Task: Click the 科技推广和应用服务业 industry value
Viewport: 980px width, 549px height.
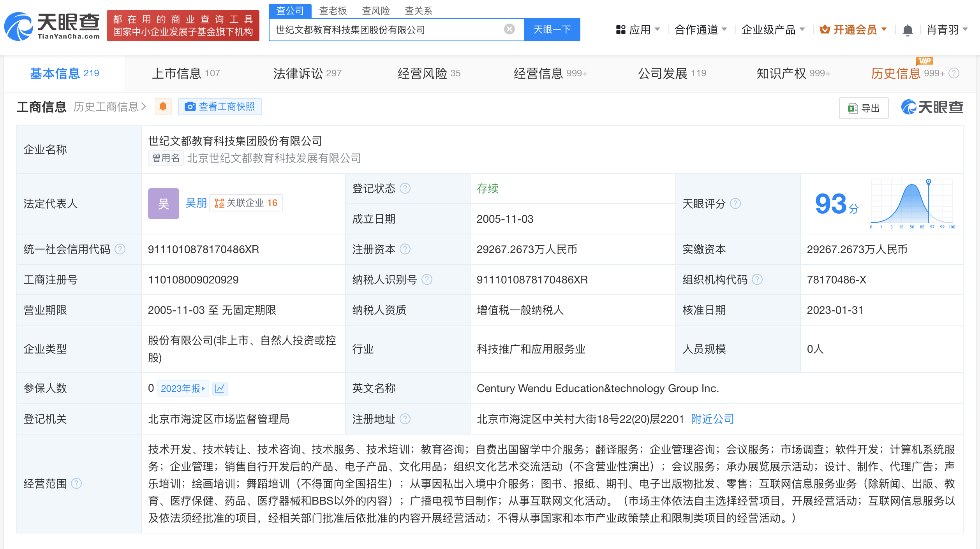Action: coord(531,349)
